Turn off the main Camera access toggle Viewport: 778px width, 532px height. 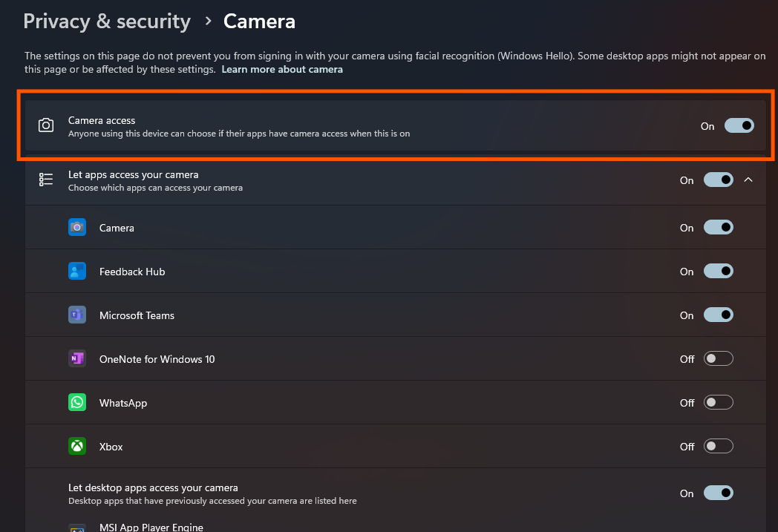tap(739, 125)
